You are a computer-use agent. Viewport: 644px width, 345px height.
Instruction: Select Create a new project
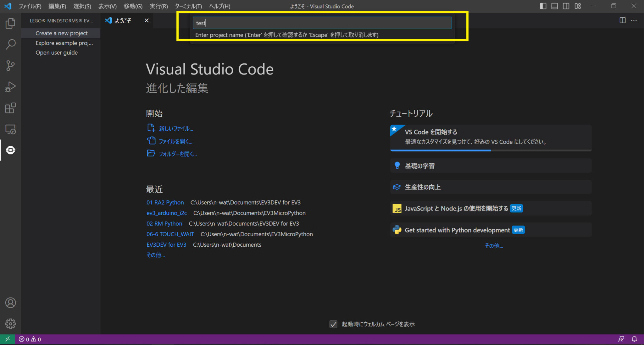61,33
